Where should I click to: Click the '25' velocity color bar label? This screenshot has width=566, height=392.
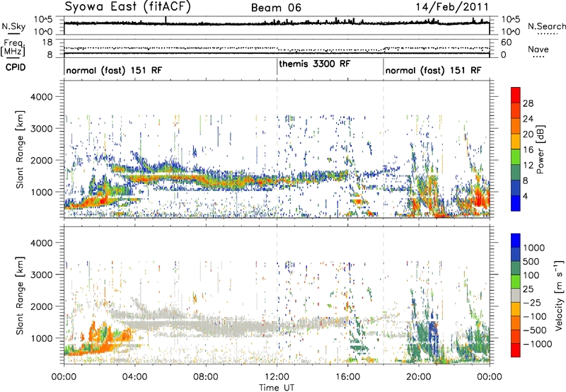(x=528, y=289)
